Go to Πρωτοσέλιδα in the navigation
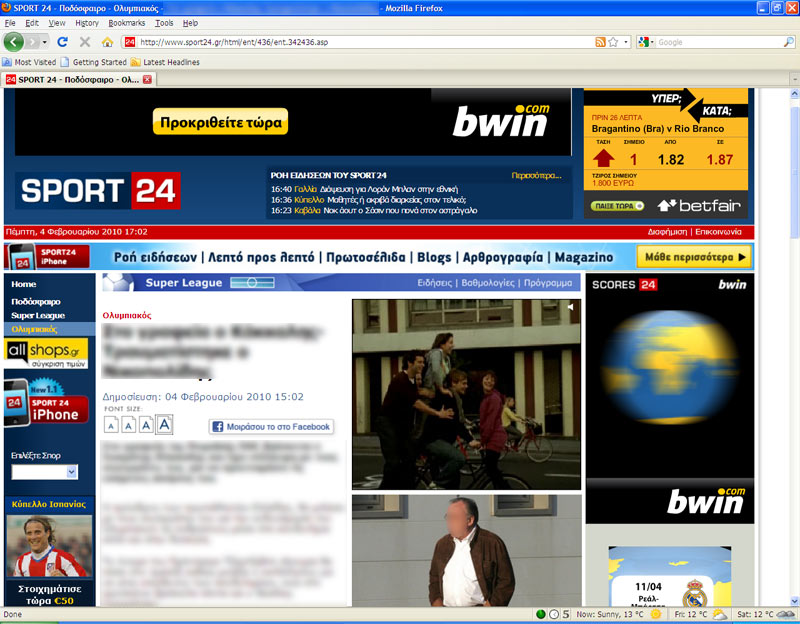This screenshot has height=624, width=800. pyautogui.click(x=366, y=257)
